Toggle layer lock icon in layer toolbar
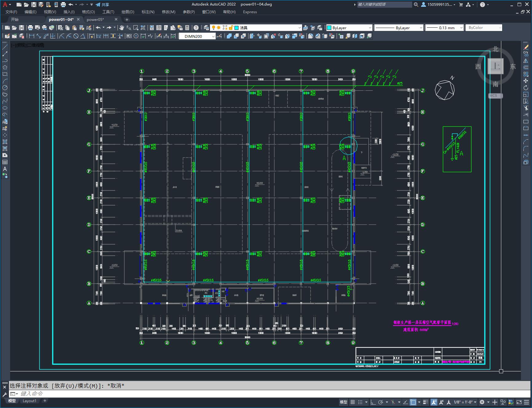The height and width of the screenshot is (408, 532). pos(231,28)
